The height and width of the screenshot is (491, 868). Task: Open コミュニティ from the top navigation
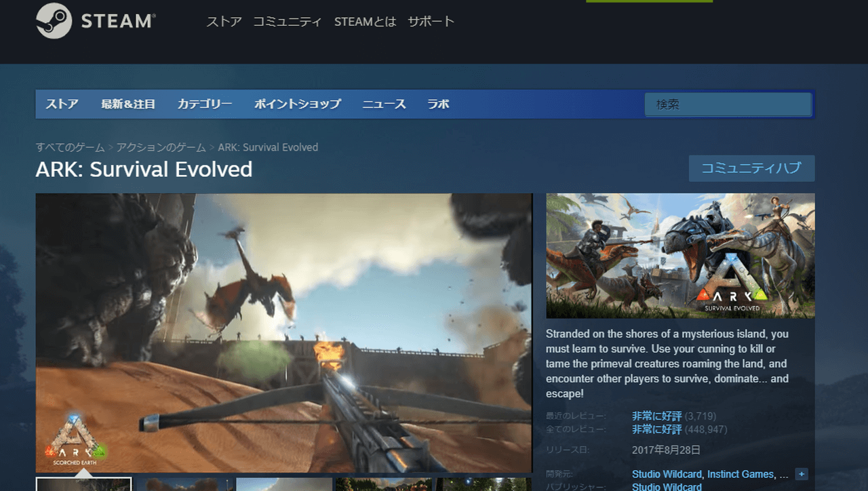click(x=288, y=21)
